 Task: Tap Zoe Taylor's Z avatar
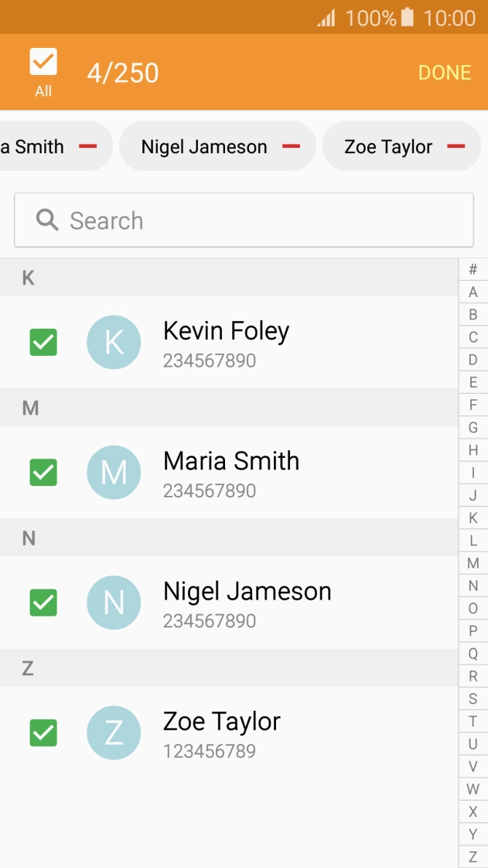(114, 732)
